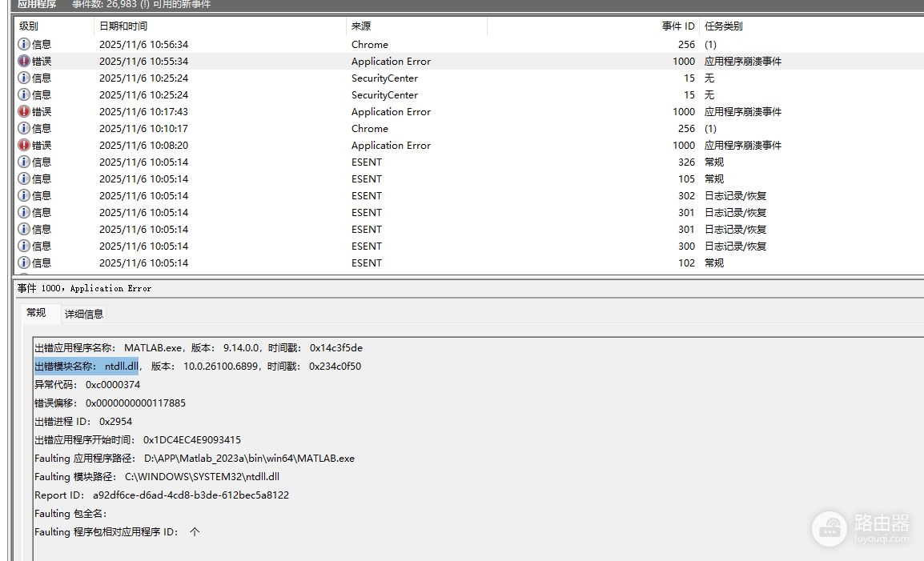Screen dimensions: 924x561
Task: Click the Faulting application path to MATLAB.exe
Action: pos(249,458)
